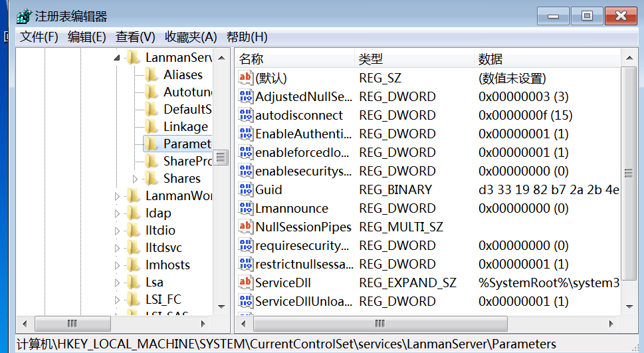Click the registry editor title bar icon
The height and width of the screenshot is (353, 644).
pyautogui.click(x=23, y=17)
